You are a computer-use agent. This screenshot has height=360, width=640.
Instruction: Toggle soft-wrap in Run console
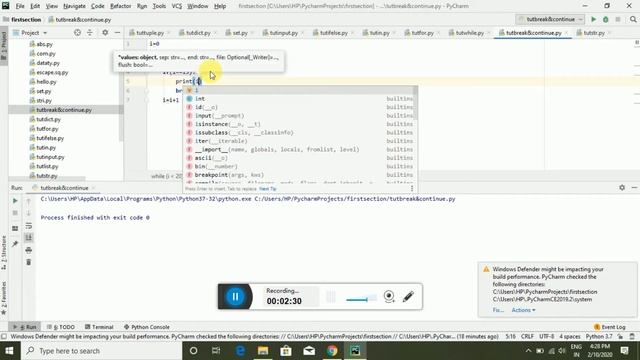[x=29, y=226]
